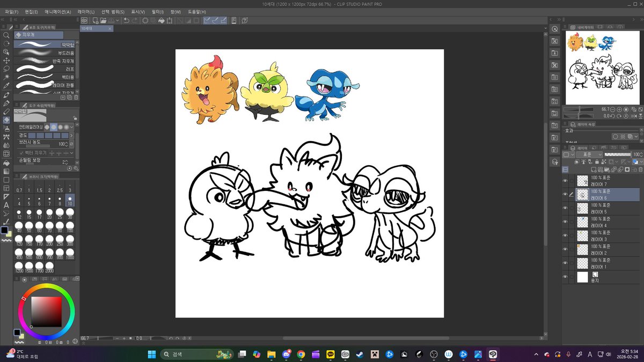Select the Lasso selection tool
This screenshot has height=362, width=644.
[6, 69]
